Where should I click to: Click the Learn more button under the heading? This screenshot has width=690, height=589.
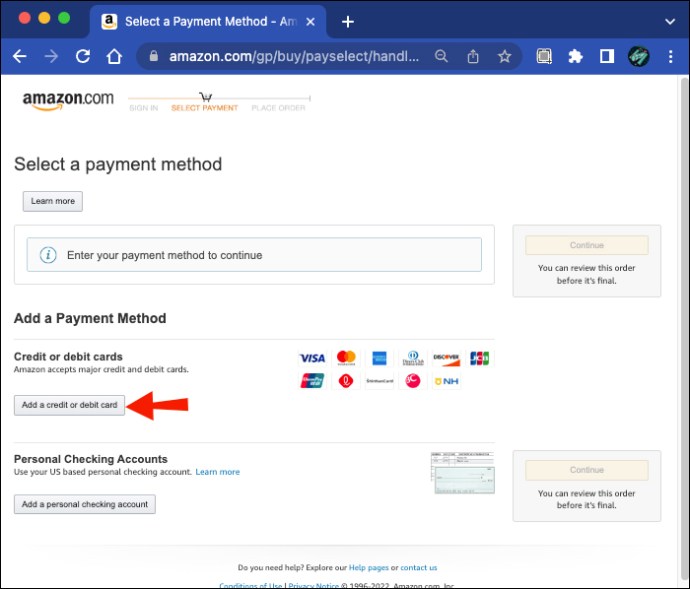[x=53, y=201]
